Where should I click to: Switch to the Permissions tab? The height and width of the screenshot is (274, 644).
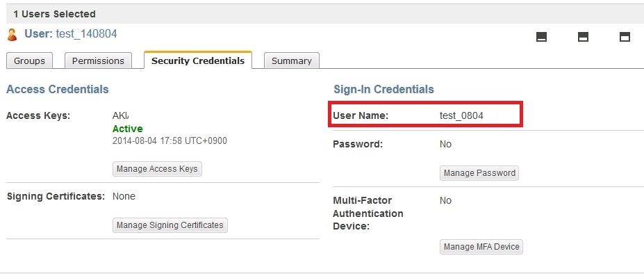click(x=98, y=61)
